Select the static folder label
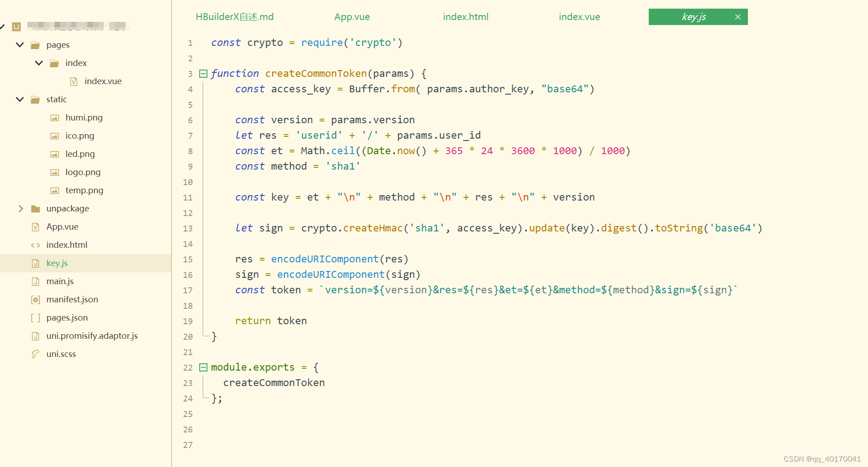Image resolution: width=868 pixels, height=467 pixels. (56, 99)
